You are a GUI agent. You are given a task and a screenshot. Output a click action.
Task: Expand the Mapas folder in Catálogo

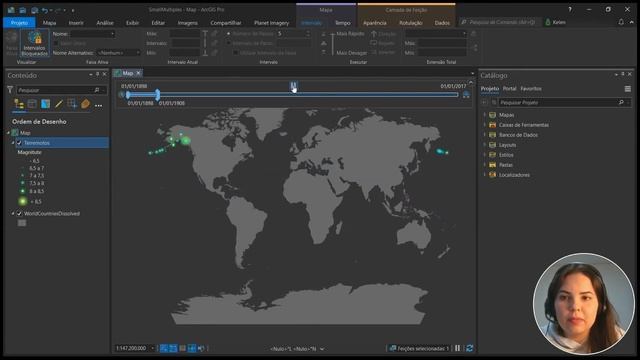(x=485, y=115)
